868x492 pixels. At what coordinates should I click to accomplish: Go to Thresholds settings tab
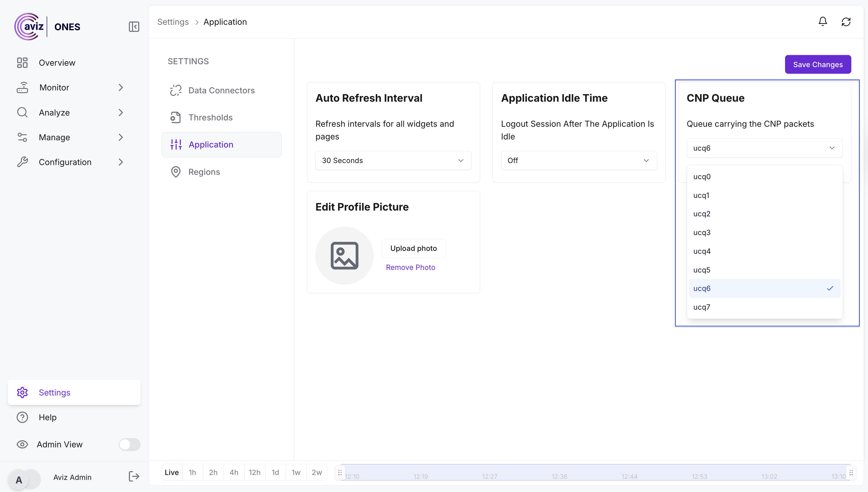pyautogui.click(x=210, y=117)
